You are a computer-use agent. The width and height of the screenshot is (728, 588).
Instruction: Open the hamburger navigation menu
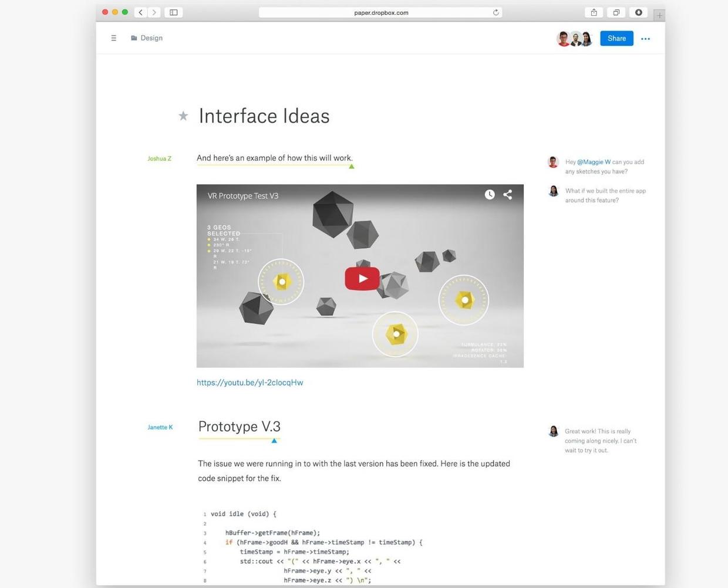click(x=113, y=38)
